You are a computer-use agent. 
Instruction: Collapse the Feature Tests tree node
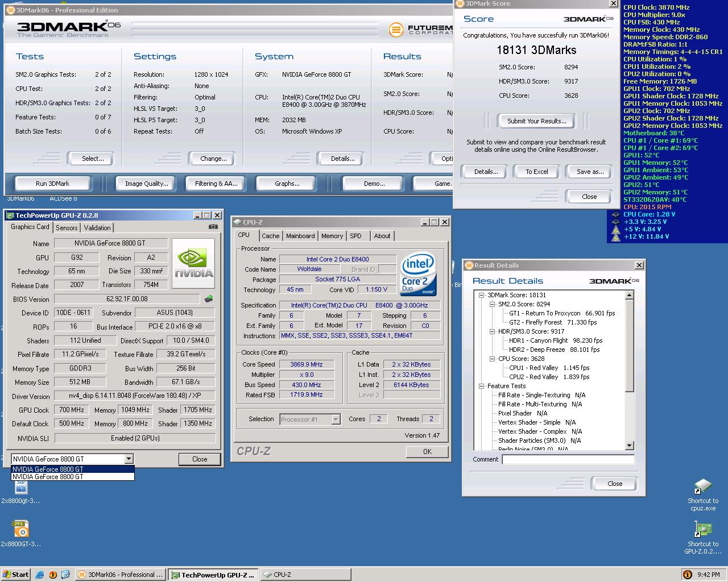[481, 386]
